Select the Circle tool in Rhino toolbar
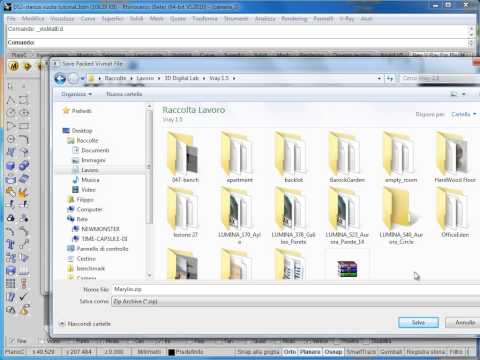 point(11,113)
